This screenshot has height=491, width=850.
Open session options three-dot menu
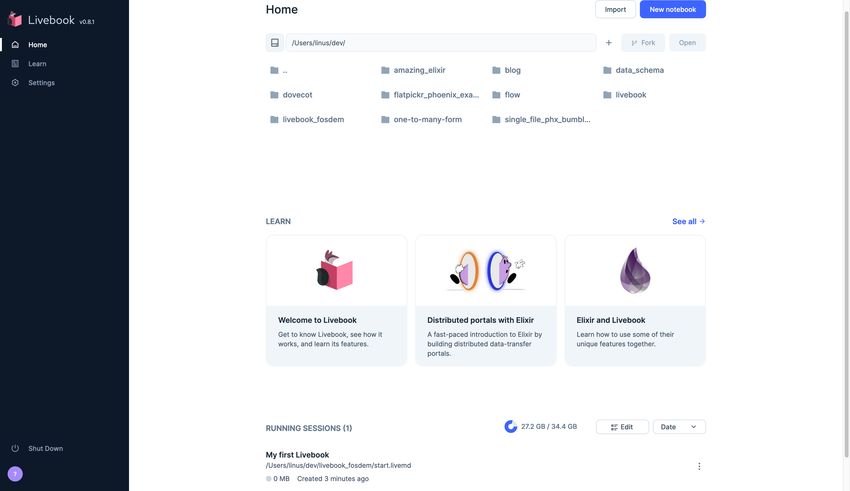click(x=699, y=466)
